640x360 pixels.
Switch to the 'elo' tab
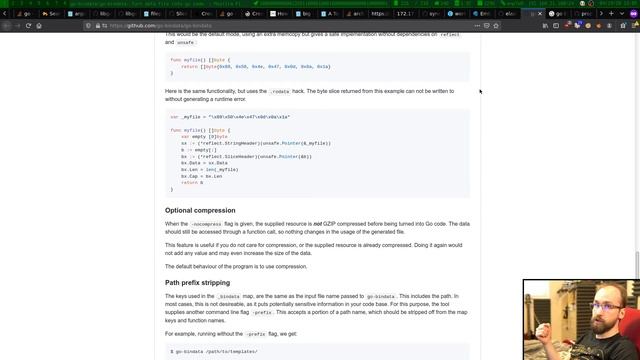click(507, 13)
